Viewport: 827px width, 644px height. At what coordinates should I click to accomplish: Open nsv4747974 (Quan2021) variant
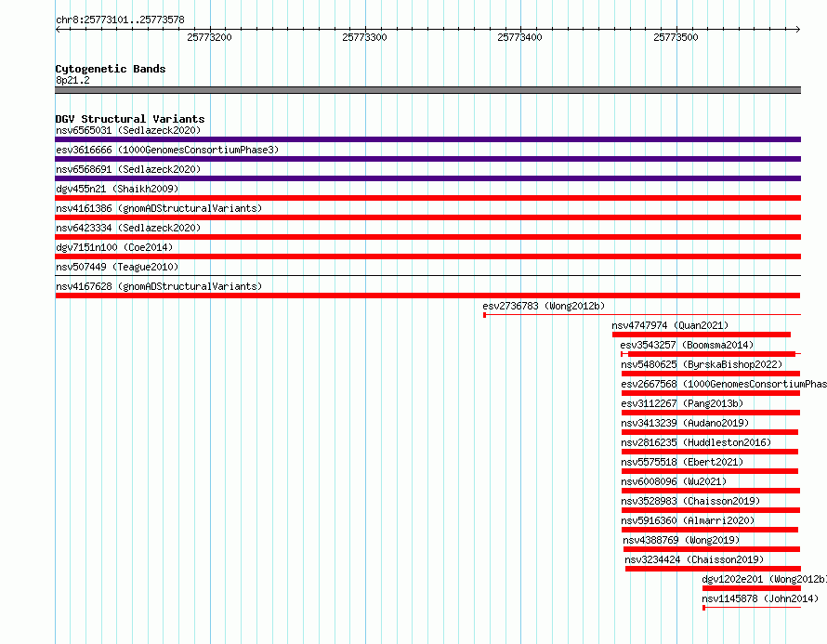point(670,325)
